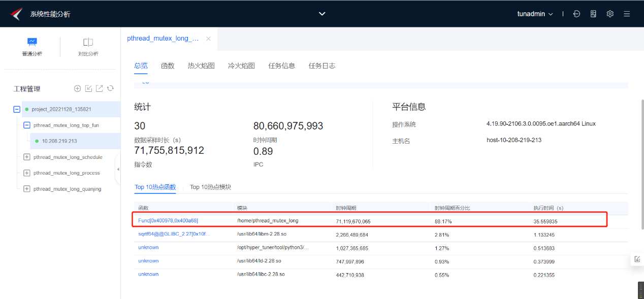Open sqrtf64@@GLIBC_2.27 function link
Screen dimensions: 644x299
click(174, 234)
